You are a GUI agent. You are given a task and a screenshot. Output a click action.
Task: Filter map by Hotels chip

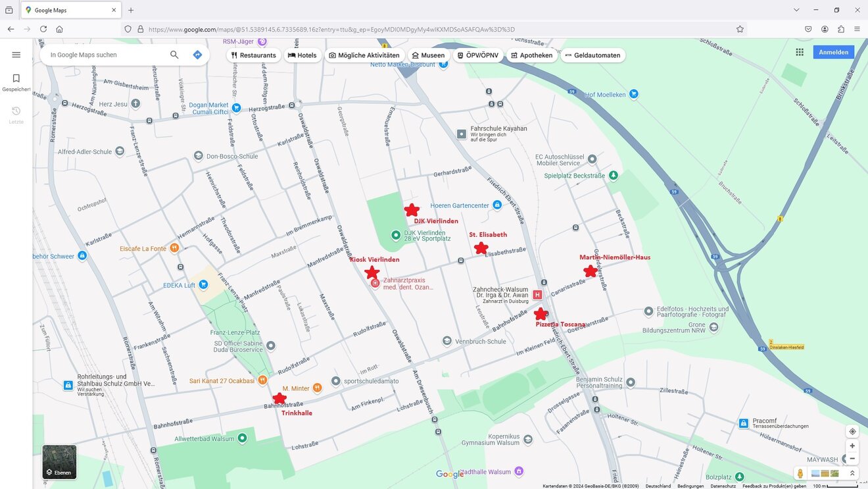pos(302,55)
